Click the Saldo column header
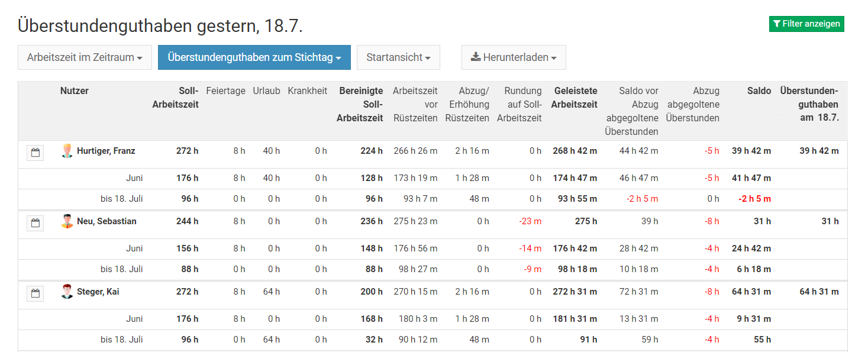The image size is (868, 352). pos(759,91)
